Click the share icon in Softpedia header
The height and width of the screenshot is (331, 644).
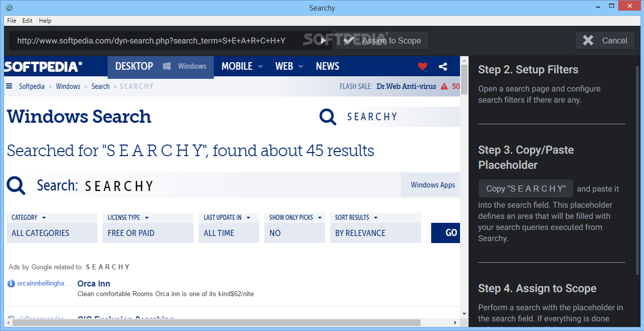click(443, 66)
